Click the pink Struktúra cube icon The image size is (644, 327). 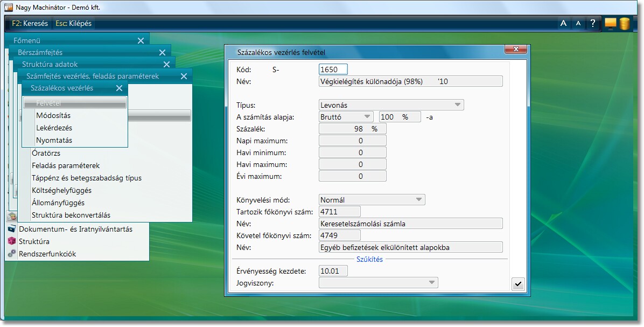point(12,241)
